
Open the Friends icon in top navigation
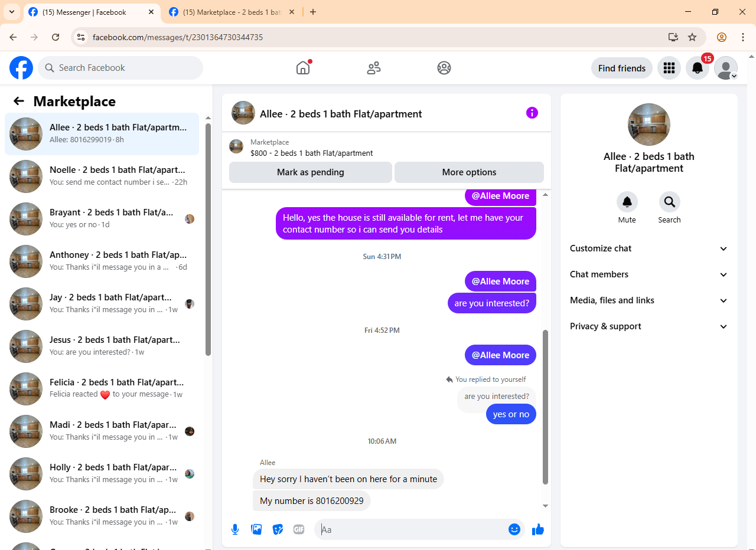374,68
